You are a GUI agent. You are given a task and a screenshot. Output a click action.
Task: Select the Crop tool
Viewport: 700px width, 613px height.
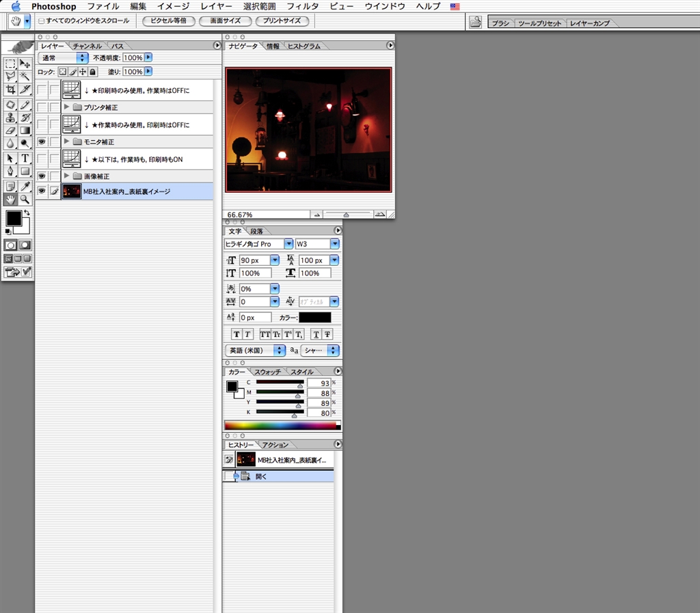[x=10, y=90]
